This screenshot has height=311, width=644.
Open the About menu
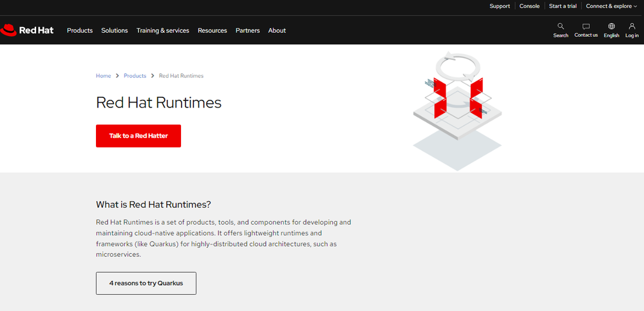(x=277, y=30)
